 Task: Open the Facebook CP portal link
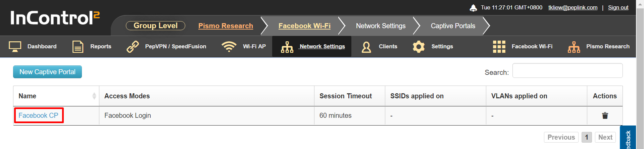pyautogui.click(x=38, y=115)
